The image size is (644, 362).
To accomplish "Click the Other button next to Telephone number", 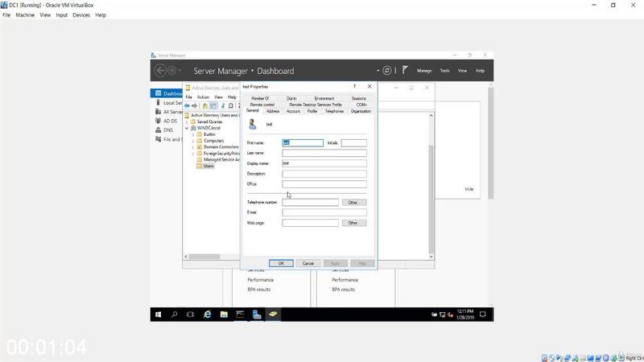I will pyautogui.click(x=354, y=203).
